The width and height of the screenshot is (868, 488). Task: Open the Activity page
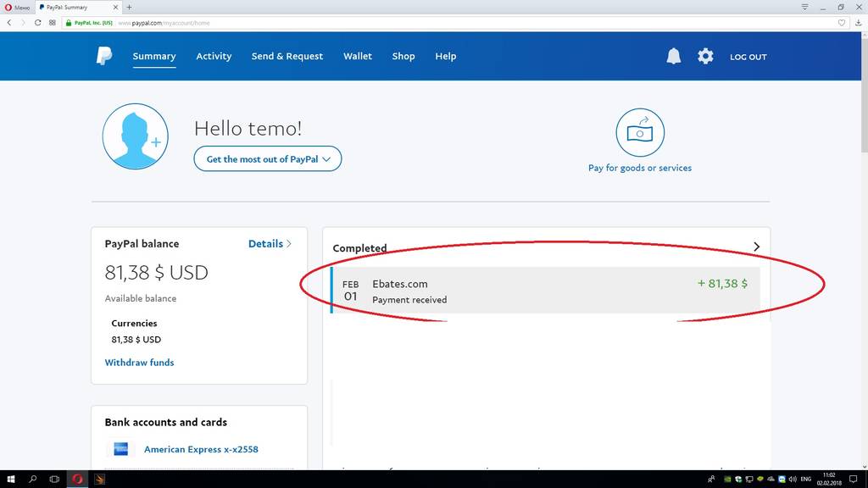click(214, 56)
